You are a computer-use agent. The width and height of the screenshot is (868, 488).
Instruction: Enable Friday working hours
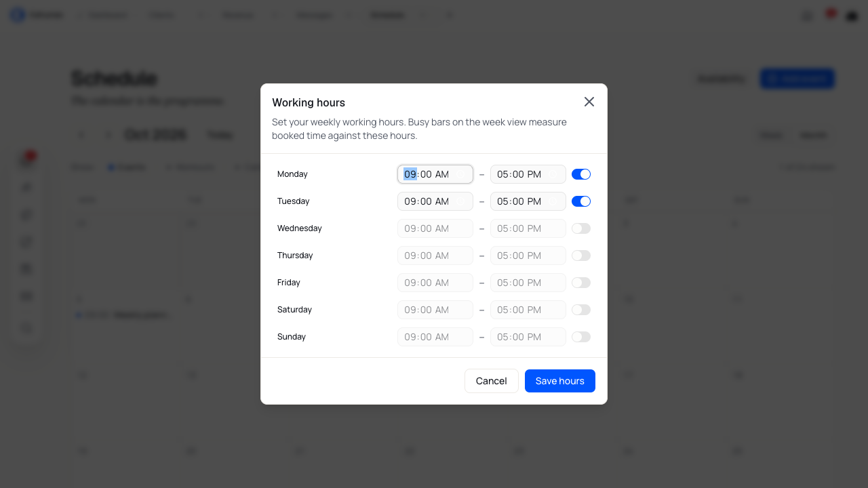[581, 283]
